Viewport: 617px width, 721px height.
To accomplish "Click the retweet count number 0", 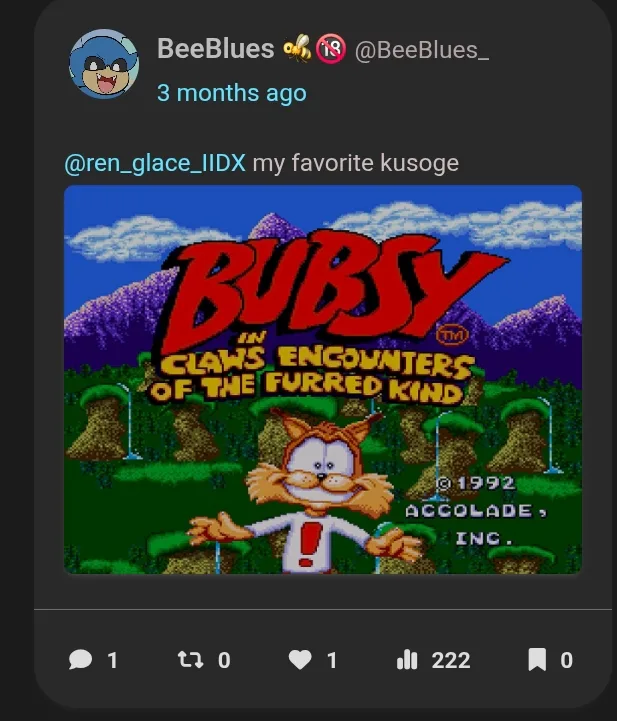I will [x=224, y=660].
